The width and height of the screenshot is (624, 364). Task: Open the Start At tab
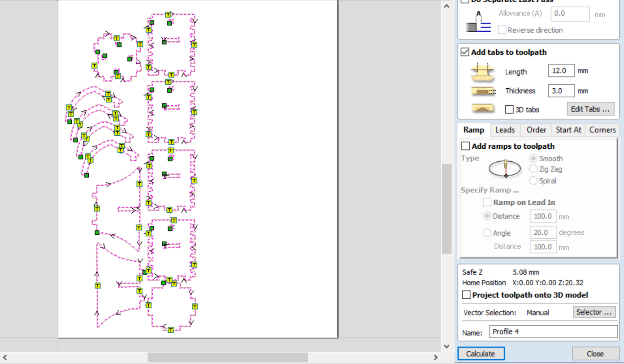tap(568, 130)
